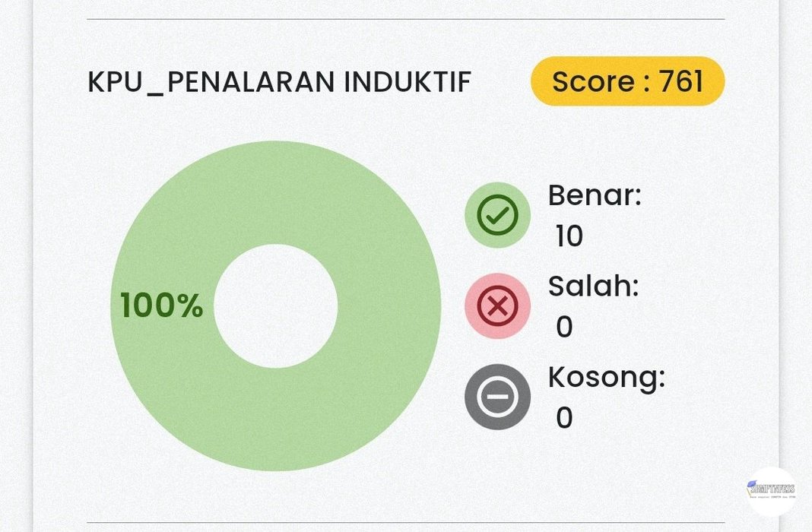This screenshot has height=532, width=812.
Task: Click the white center of the donut chart
Action: coord(275,306)
